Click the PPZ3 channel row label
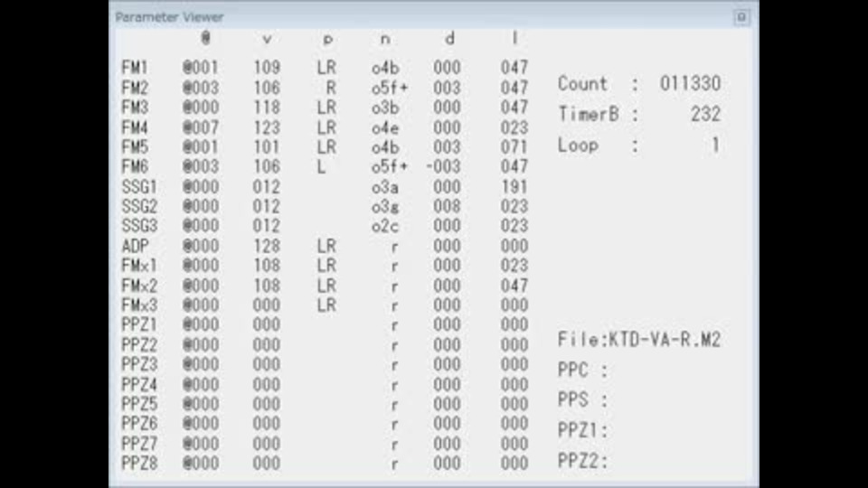 click(x=139, y=364)
